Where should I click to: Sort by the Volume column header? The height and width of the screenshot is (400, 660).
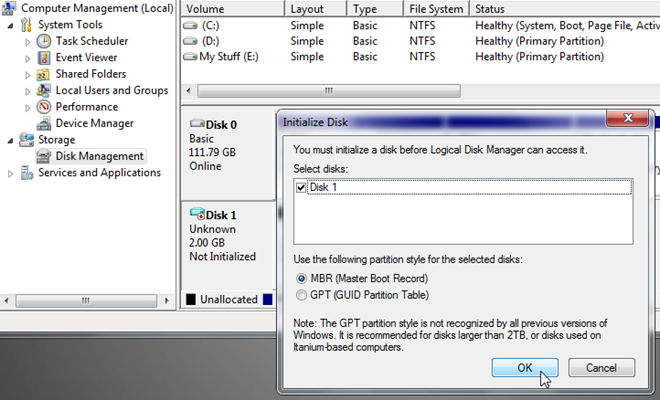(233, 9)
